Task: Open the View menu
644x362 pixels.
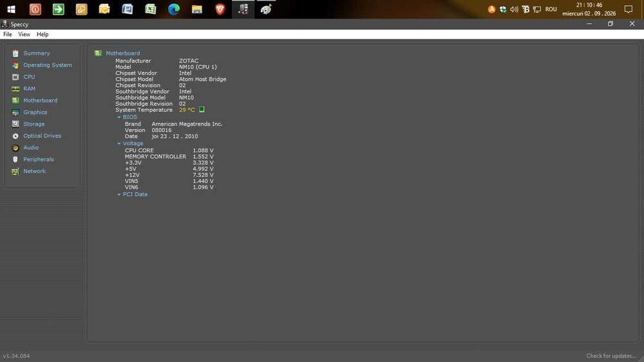Action: pyautogui.click(x=24, y=35)
